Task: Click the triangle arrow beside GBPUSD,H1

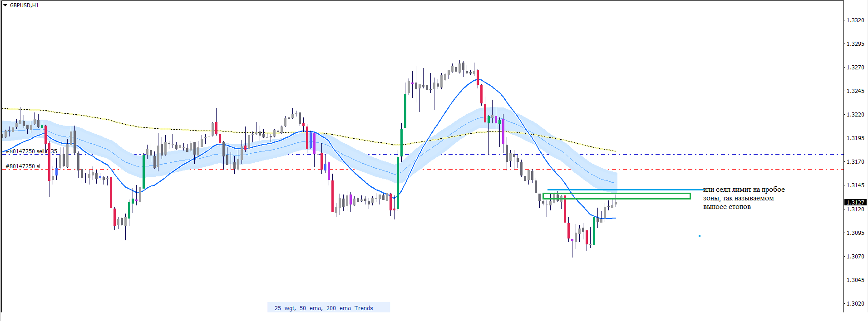Action: click(5, 5)
